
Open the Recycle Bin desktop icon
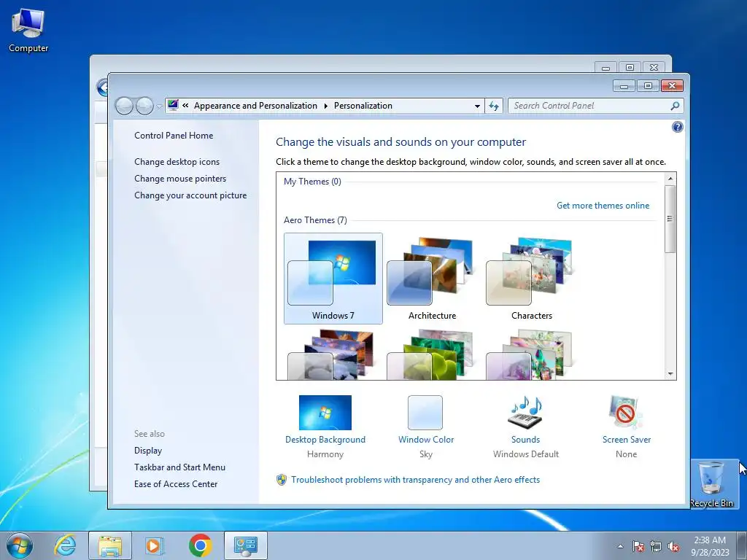712,484
